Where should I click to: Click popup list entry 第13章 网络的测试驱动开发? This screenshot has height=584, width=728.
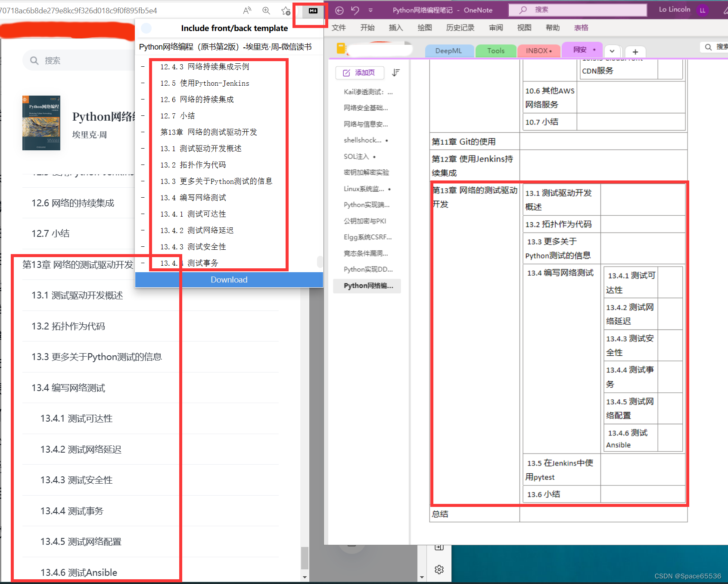[x=208, y=132]
